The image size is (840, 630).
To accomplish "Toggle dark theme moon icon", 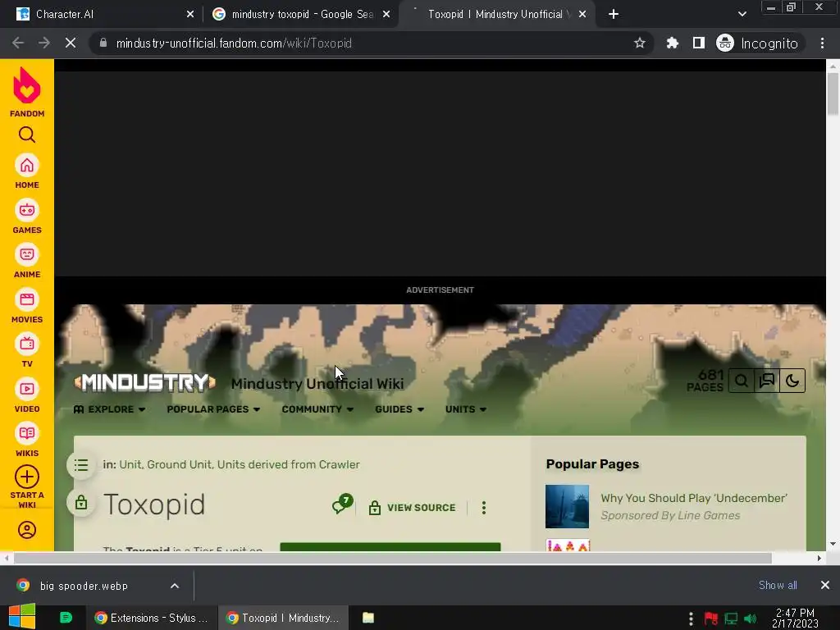I will point(792,381).
